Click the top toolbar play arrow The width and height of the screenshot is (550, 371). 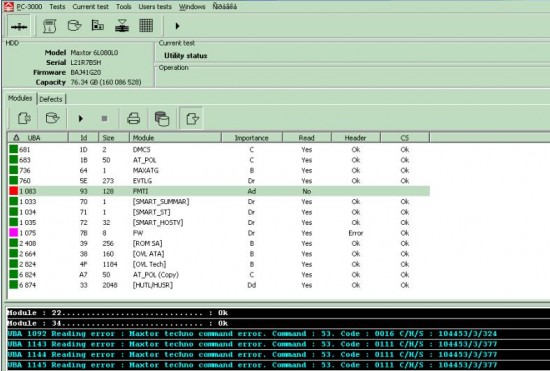click(x=177, y=26)
